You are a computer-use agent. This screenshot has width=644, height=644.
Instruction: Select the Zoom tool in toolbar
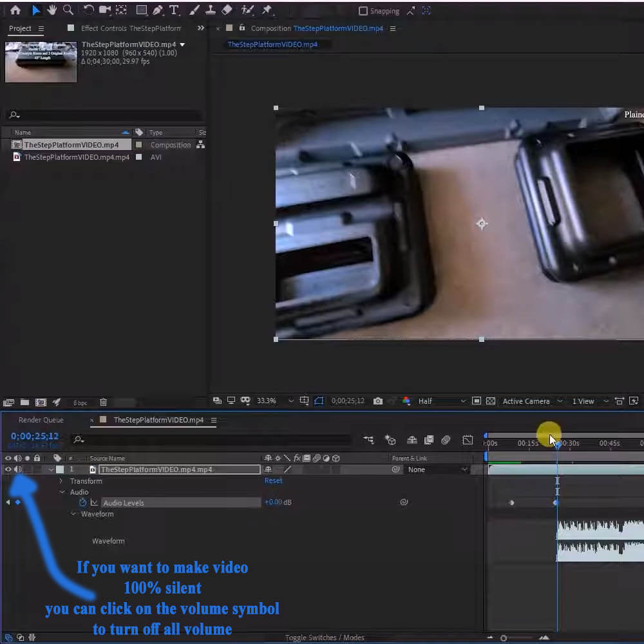68,10
